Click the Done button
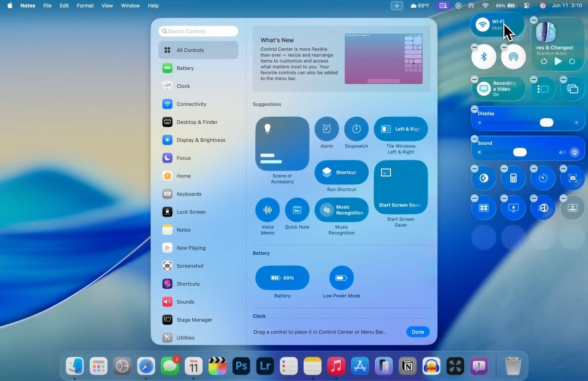Viewport: 588px width, 381px height. point(418,332)
